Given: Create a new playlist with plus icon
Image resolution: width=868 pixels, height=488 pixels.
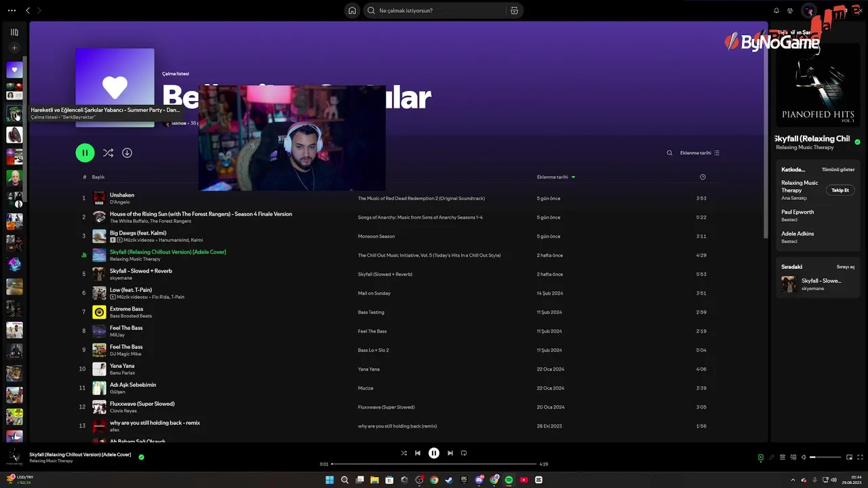Looking at the screenshot, I should [x=14, y=47].
